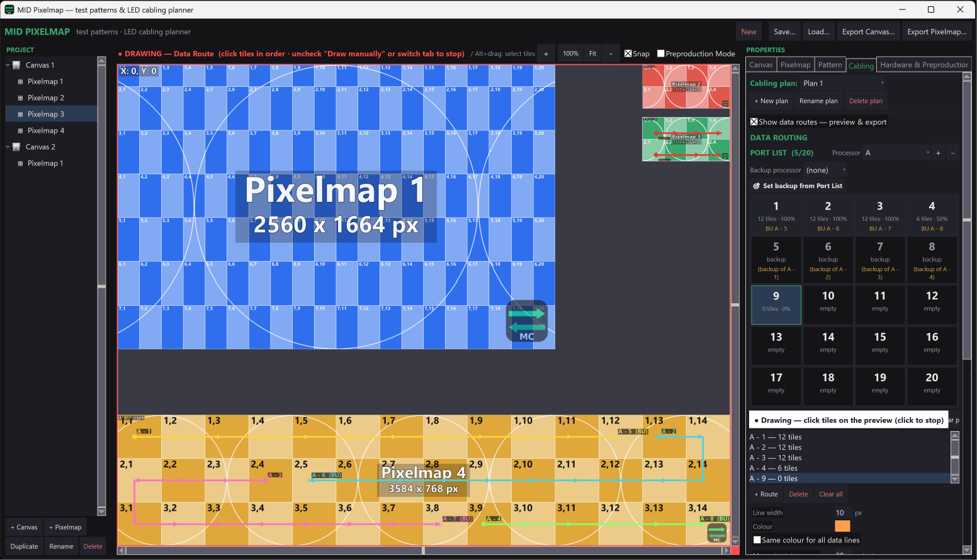This screenshot has width=977, height=560.
Task: Open the Cabling plan dropdown
Action: pos(844,83)
